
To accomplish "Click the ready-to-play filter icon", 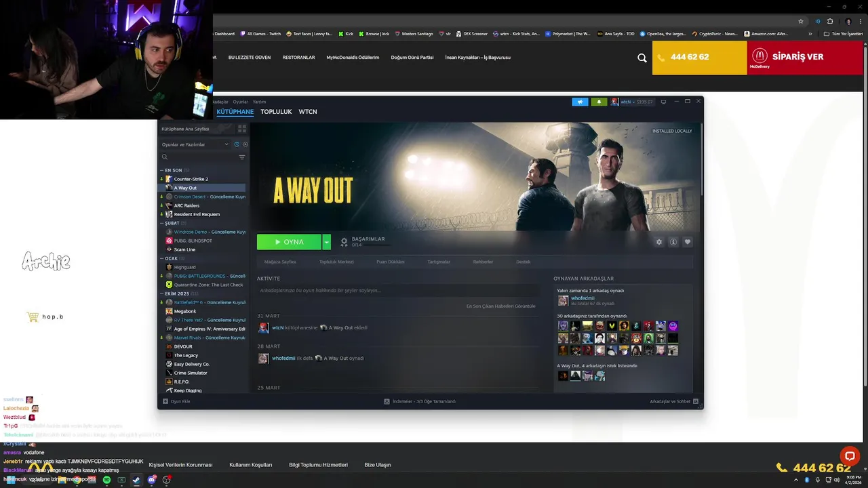I will point(245,144).
